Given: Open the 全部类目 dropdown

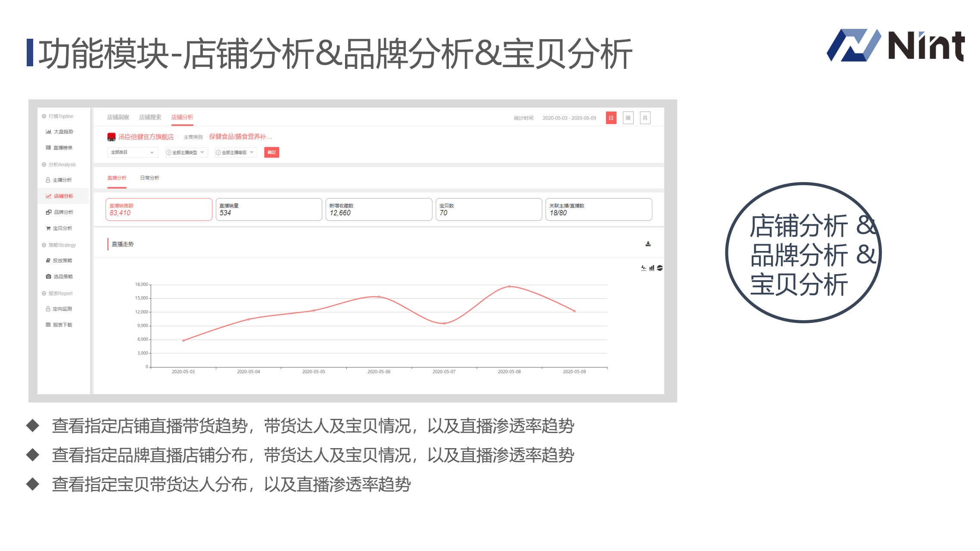Looking at the screenshot, I should [132, 152].
